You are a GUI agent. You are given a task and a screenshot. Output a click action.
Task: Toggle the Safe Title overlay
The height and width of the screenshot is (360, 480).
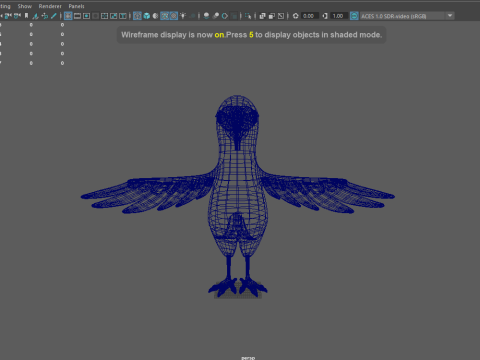[x=123, y=16]
